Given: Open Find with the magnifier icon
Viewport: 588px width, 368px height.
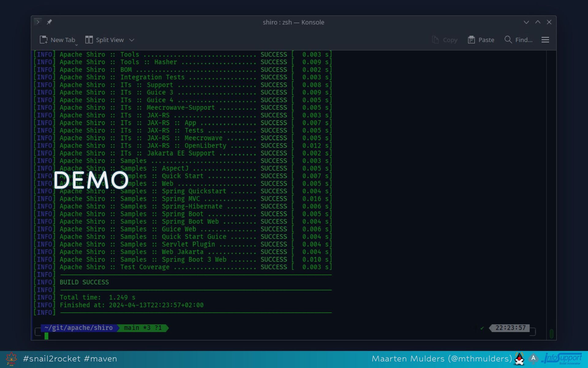Looking at the screenshot, I should coord(508,40).
